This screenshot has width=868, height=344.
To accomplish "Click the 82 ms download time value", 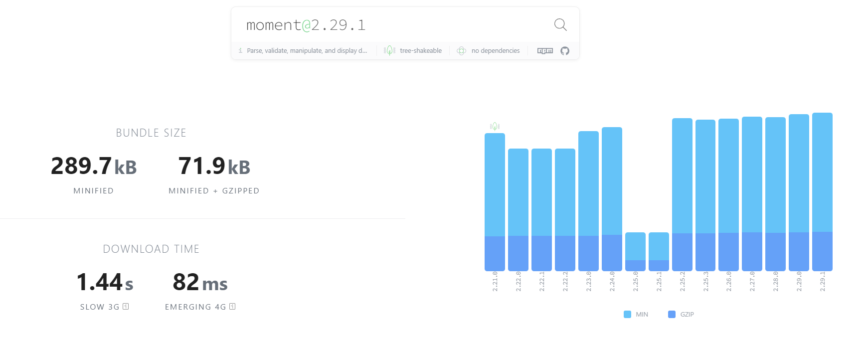I will [200, 282].
